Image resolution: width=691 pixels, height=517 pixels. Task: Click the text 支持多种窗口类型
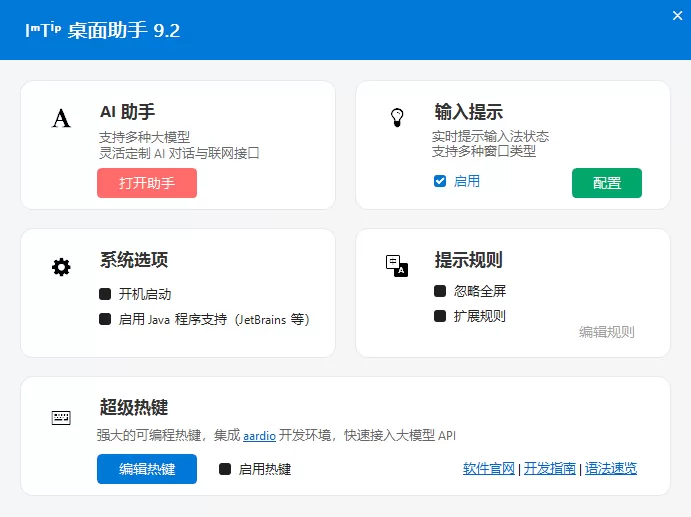click(x=484, y=151)
